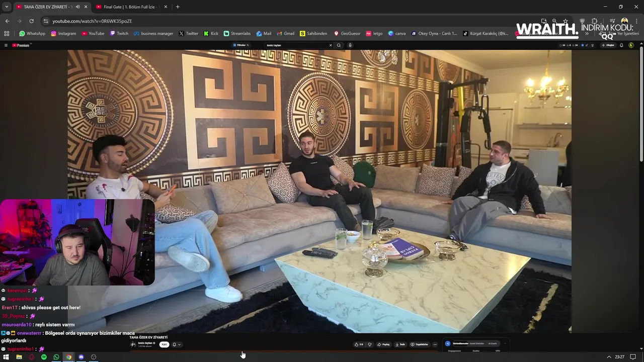Viewport: 644px width, 362px height.
Task: Show hidden system tray icons
Action: tap(609, 357)
